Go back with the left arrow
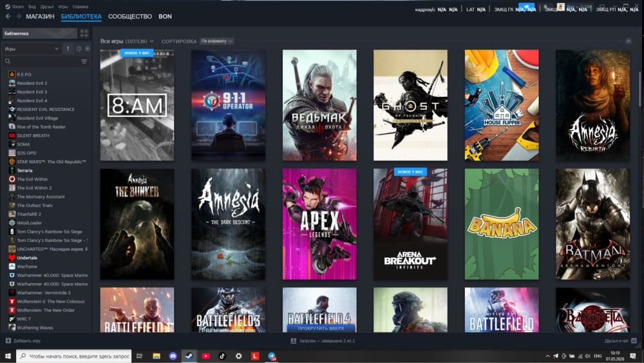Screen dimensions: 644x363 8,17
